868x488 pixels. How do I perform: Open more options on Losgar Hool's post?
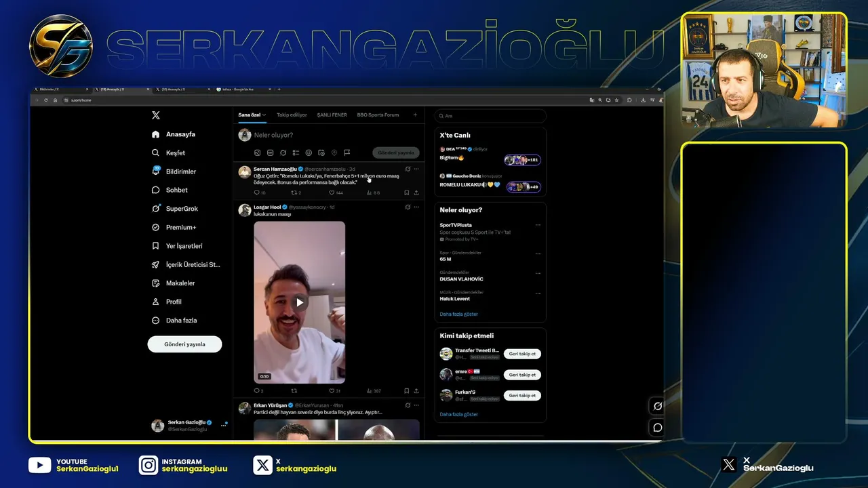pos(416,207)
